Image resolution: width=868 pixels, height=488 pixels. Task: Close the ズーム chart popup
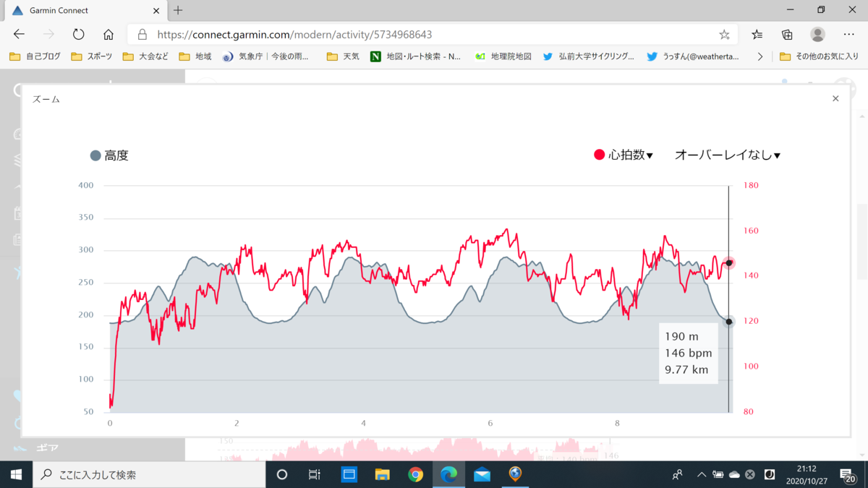click(x=835, y=98)
